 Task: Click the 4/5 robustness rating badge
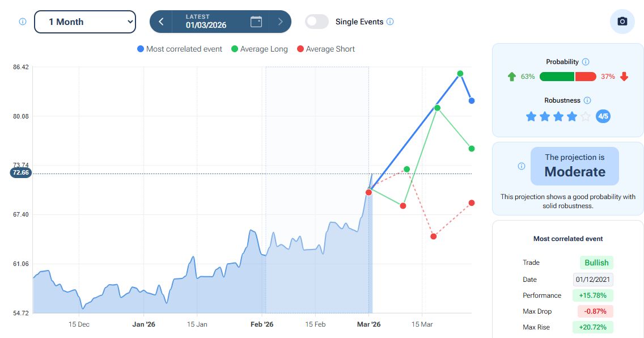click(x=603, y=117)
